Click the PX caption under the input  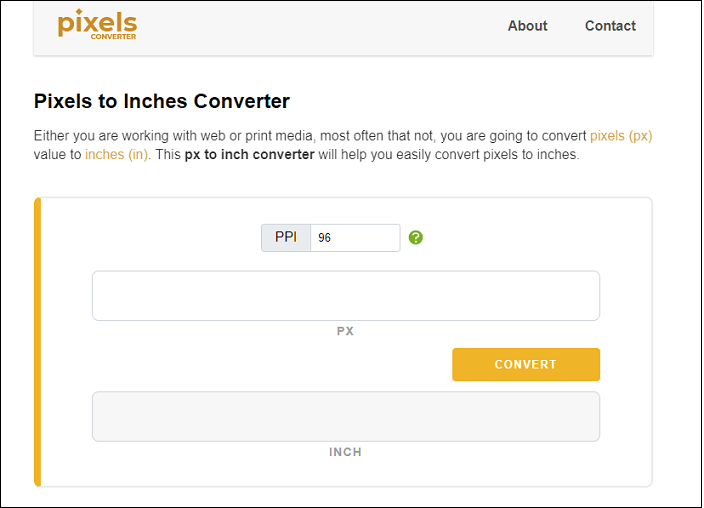tap(345, 331)
